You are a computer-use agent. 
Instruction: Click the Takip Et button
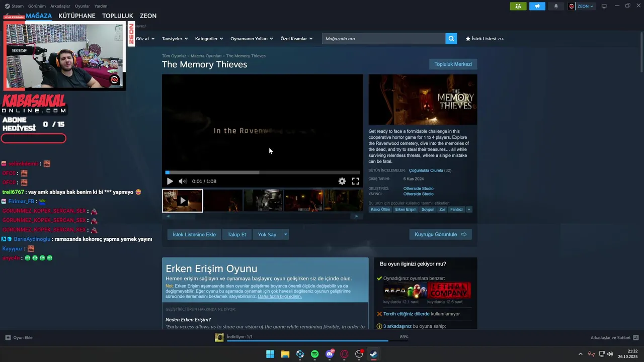(236, 234)
